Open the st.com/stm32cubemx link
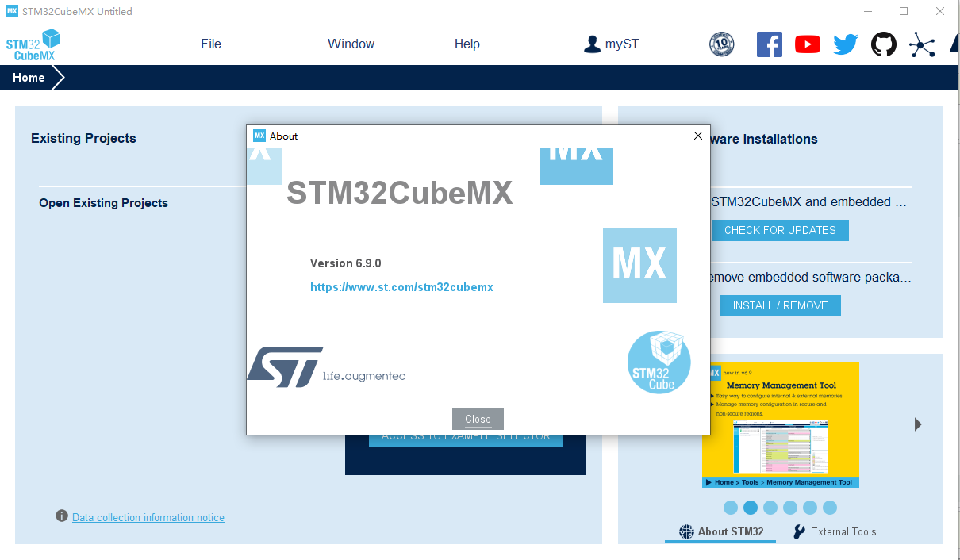Image resolution: width=960 pixels, height=560 pixels. (401, 287)
